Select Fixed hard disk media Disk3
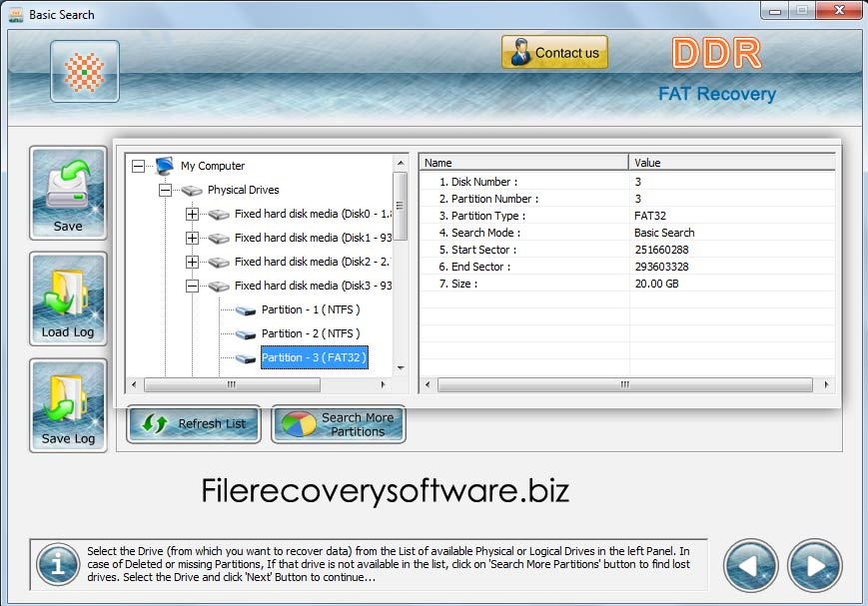This screenshot has width=868, height=606. click(x=313, y=286)
